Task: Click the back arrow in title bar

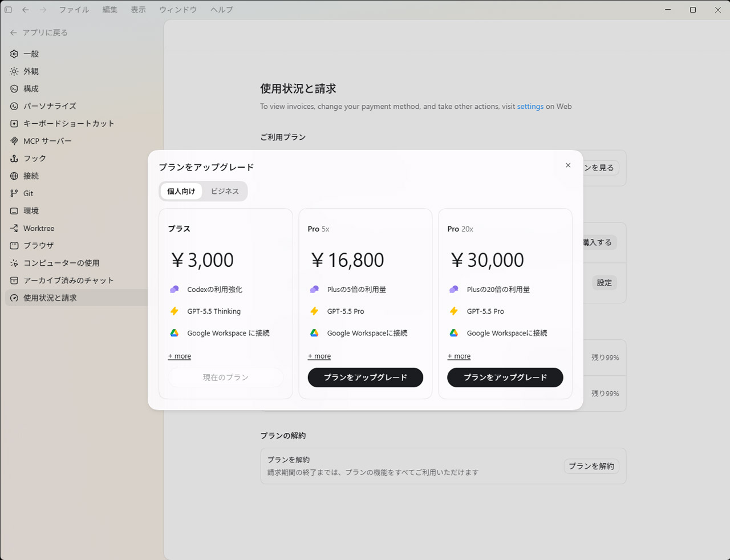Action: point(26,10)
